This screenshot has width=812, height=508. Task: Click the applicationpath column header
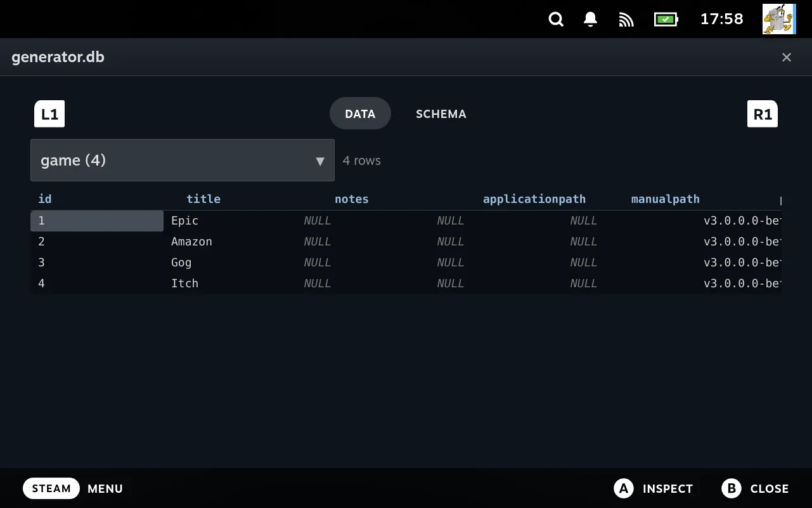534,199
